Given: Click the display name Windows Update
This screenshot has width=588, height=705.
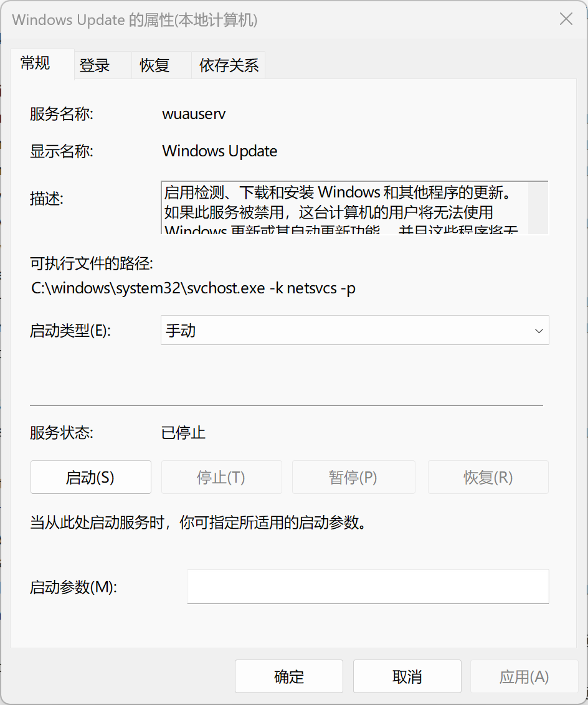Looking at the screenshot, I should coord(219,151).
